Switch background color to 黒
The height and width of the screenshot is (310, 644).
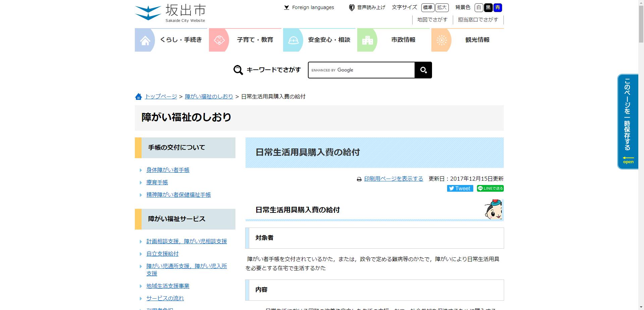point(488,7)
